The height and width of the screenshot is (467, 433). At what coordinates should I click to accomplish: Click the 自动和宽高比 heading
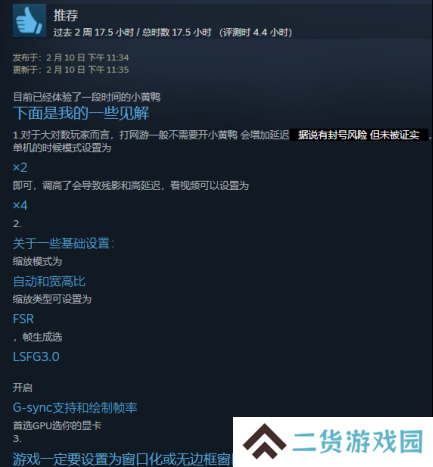[x=49, y=281]
